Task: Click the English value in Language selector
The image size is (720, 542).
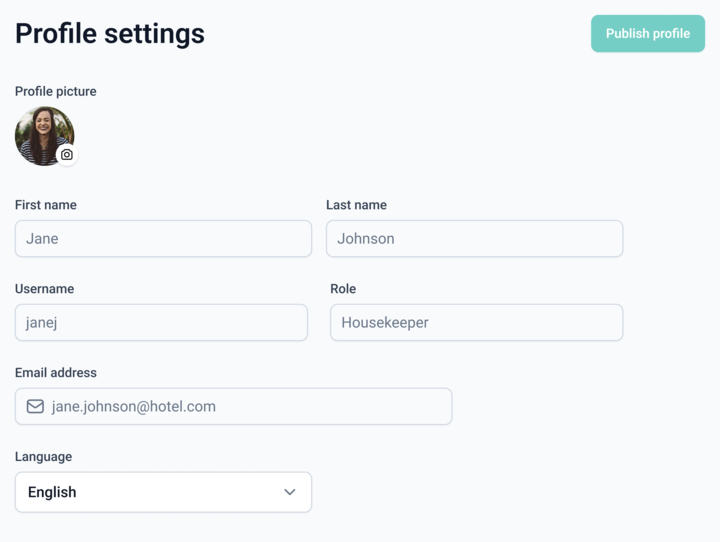Action: (x=52, y=492)
